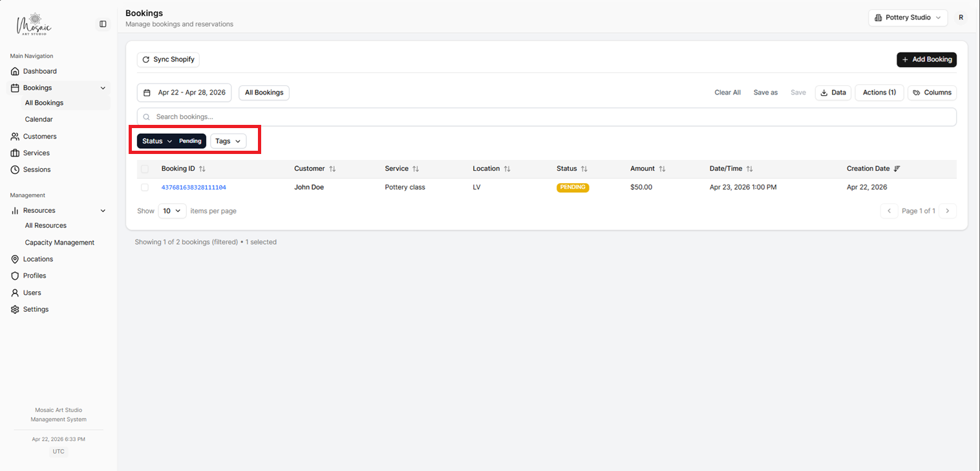
Task: Collapse the sidebar using the panel icon
Action: 103,24
